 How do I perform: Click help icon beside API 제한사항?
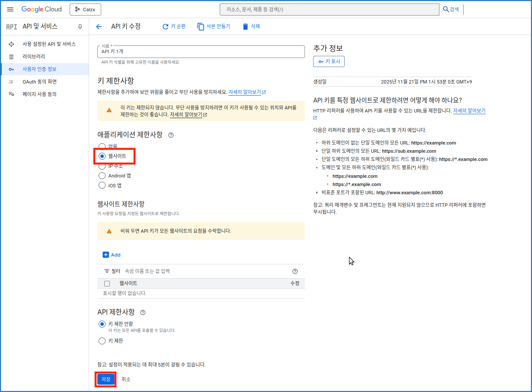[x=143, y=312]
